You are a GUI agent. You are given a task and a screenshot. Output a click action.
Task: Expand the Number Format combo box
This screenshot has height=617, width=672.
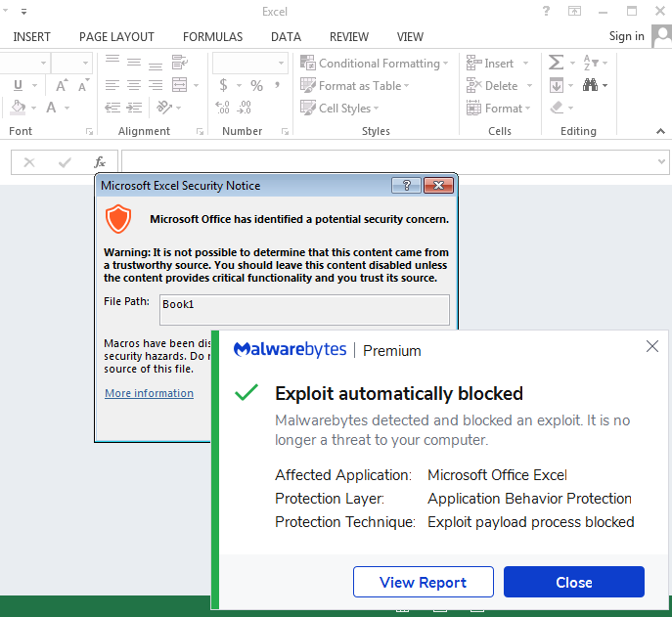pyautogui.click(x=281, y=63)
